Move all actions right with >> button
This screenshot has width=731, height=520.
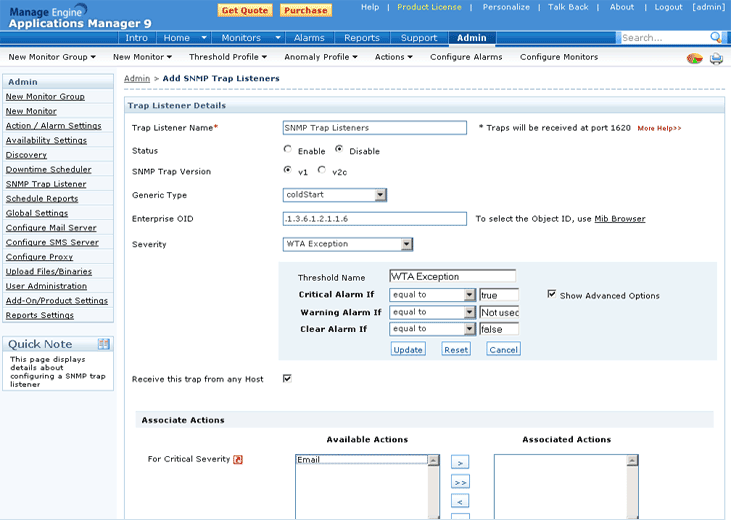click(x=460, y=482)
